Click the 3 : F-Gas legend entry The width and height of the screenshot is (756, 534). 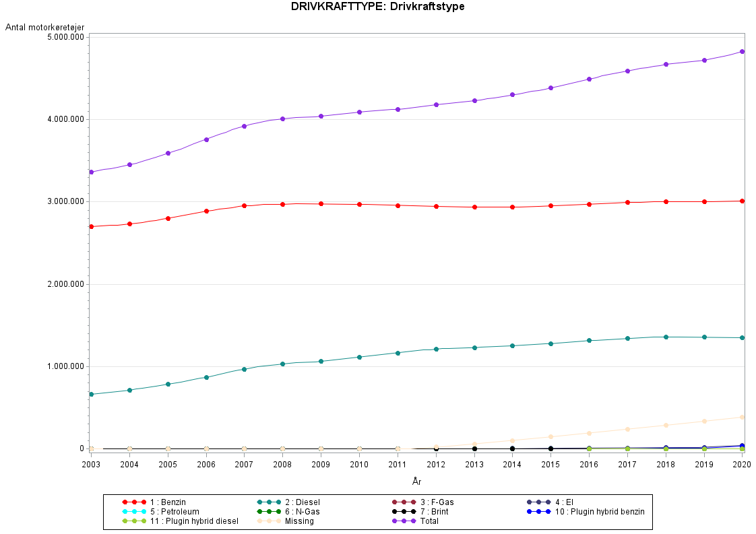pos(437,502)
